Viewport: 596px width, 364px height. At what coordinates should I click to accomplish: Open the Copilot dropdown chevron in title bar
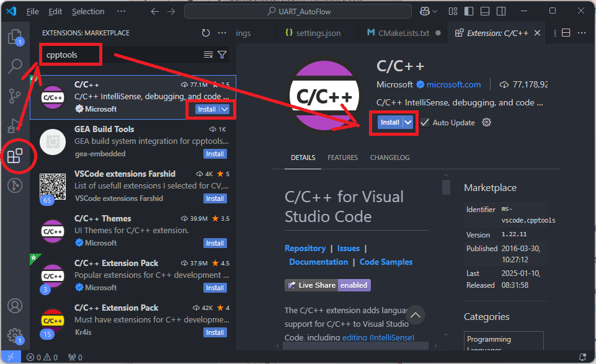point(435,11)
